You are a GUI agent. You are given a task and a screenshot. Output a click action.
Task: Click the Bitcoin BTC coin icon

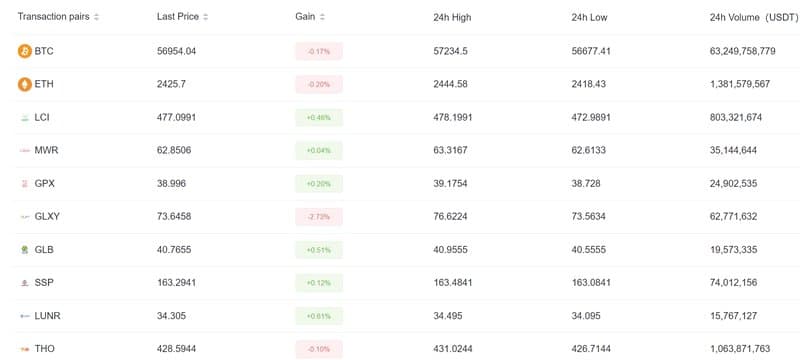[24, 51]
